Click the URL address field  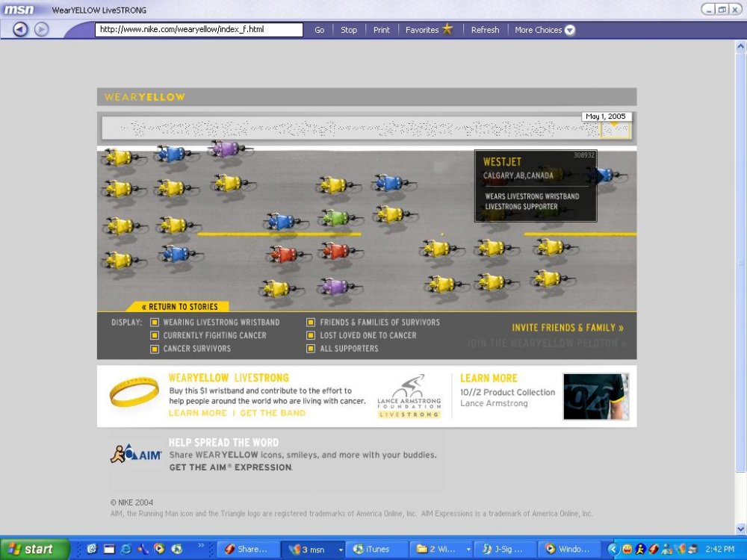[x=199, y=30]
